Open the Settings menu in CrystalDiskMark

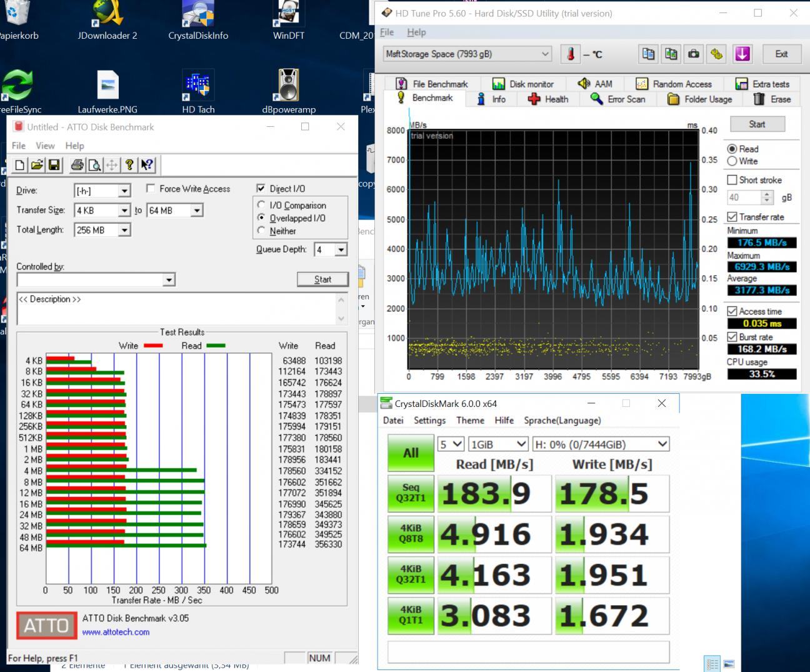tap(430, 420)
